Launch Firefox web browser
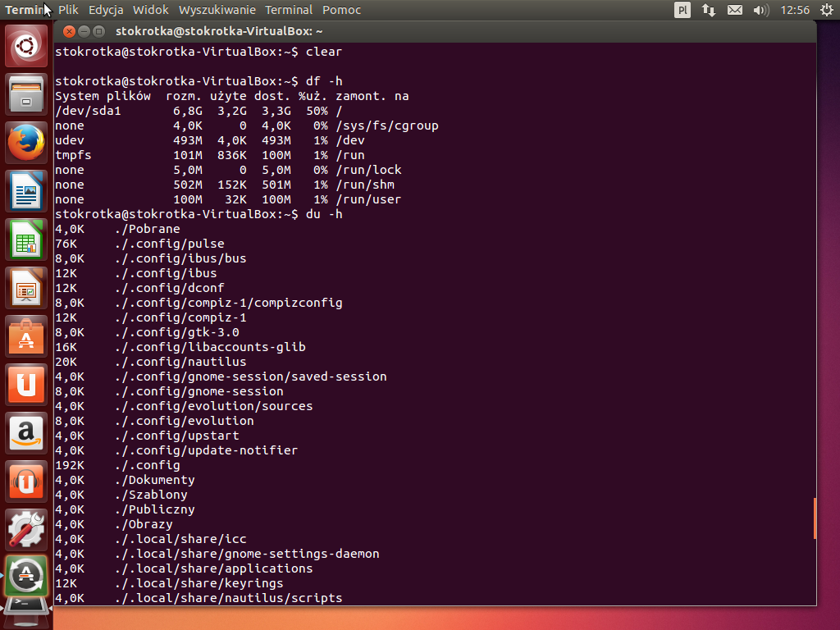The height and width of the screenshot is (630, 840). tap(26, 143)
